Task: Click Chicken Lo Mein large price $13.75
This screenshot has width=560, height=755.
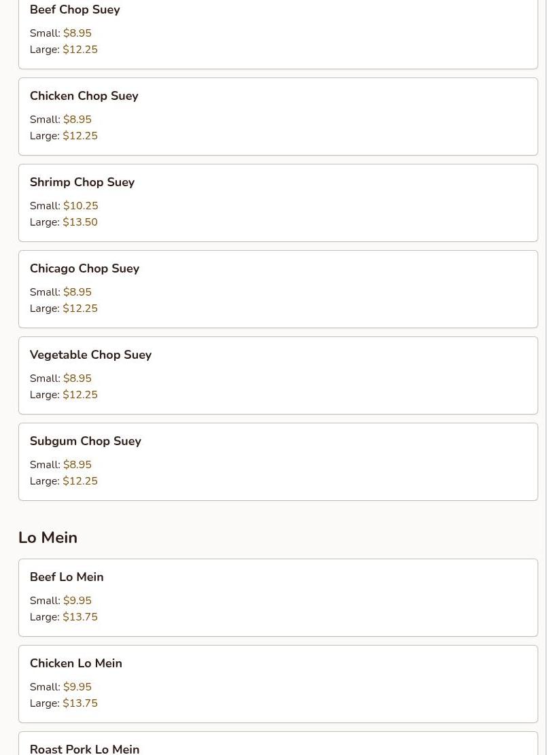Action: 80,703
